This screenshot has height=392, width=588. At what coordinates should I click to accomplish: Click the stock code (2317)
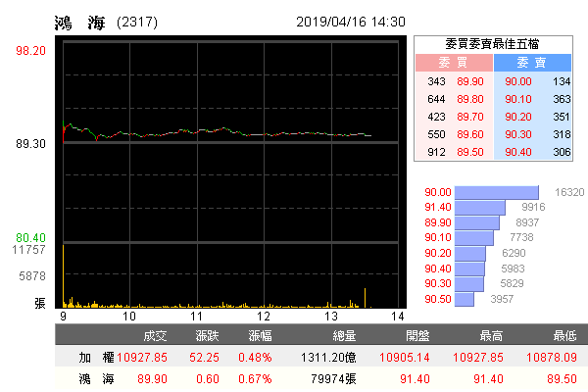pos(137,23)
